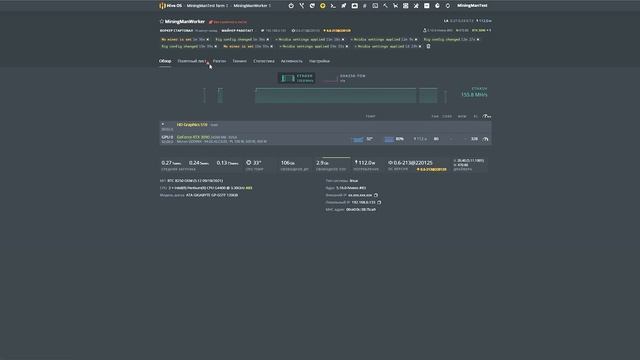Open the Настройки tab
The width and height of the screenshot is (640, 360).
[319, 61]
